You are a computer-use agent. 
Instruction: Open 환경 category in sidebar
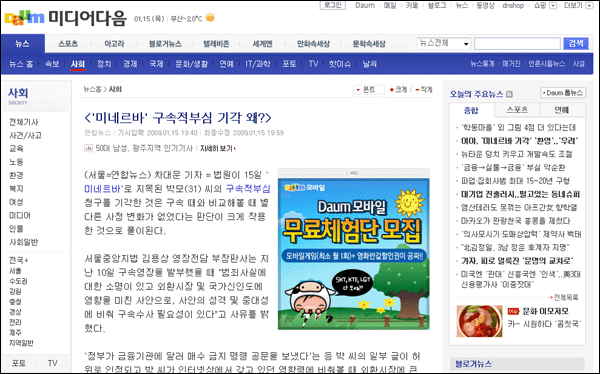16,175
